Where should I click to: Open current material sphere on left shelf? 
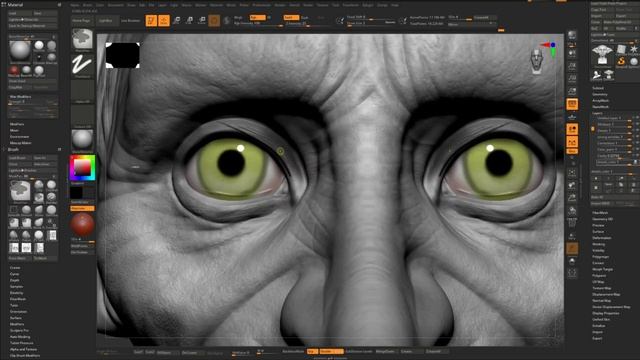82,141
